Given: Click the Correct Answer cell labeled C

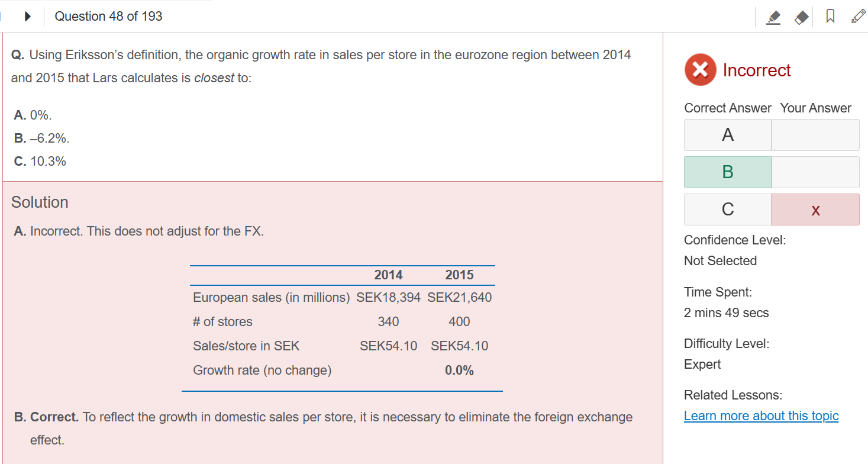Looking at the screenshot, I should coord(728,210).
